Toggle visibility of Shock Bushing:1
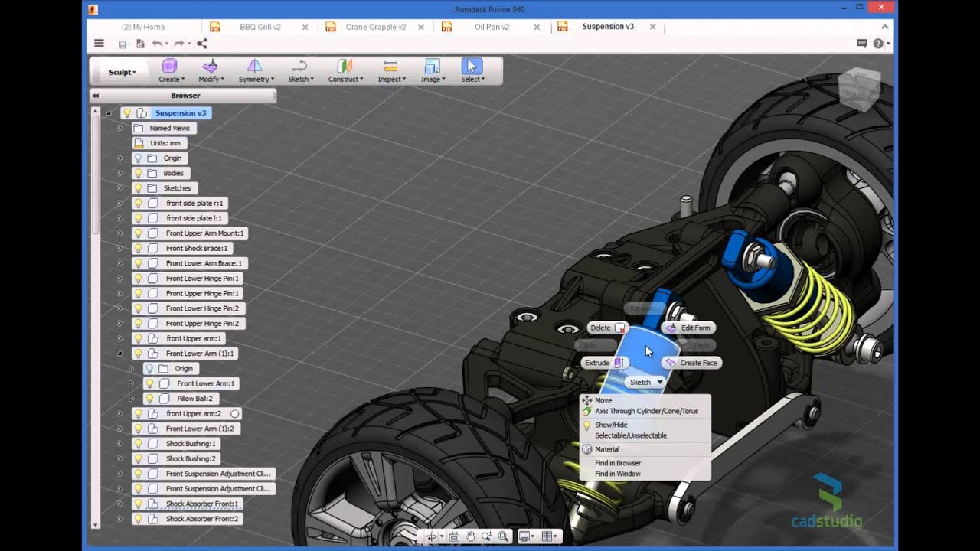980x551 pixels. click(138, 444)
